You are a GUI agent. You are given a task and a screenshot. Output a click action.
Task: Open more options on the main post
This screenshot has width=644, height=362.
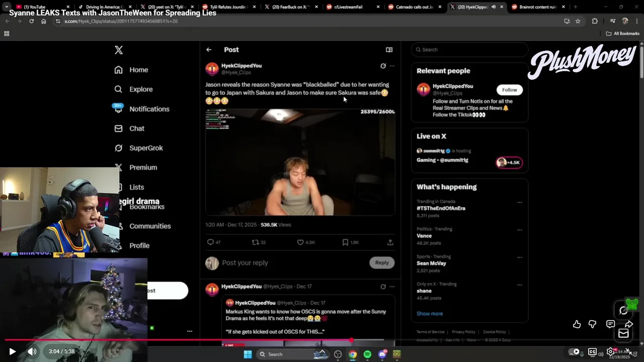(x=392, y=66)
